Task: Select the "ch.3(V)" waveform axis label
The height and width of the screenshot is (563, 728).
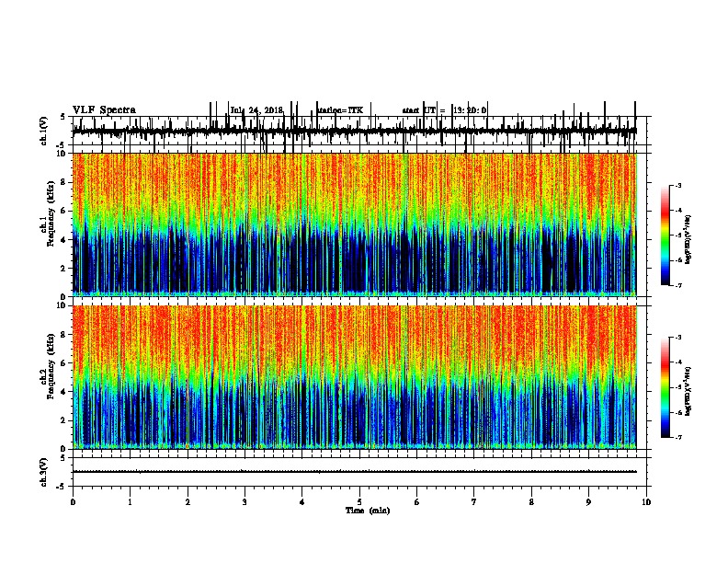Action: coord(44,472)
